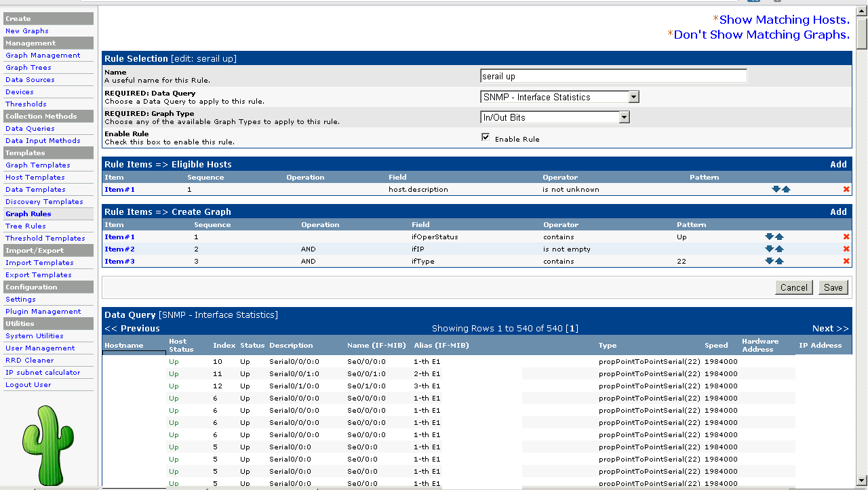
Task: Move Eligible Hosts Item#1 up with arrow icon
Action: click(x=786, y=190)
